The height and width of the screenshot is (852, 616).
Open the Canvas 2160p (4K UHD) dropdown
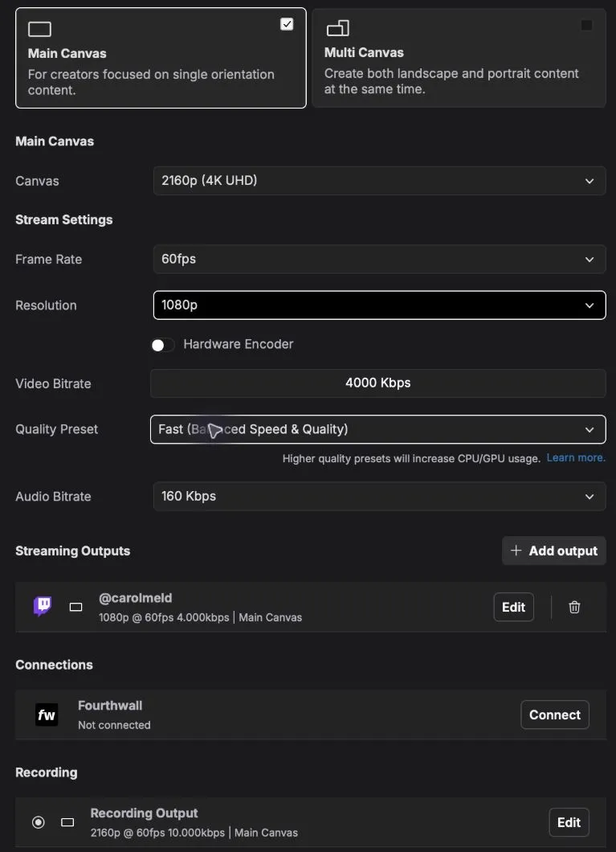click(x=379, y=181)
